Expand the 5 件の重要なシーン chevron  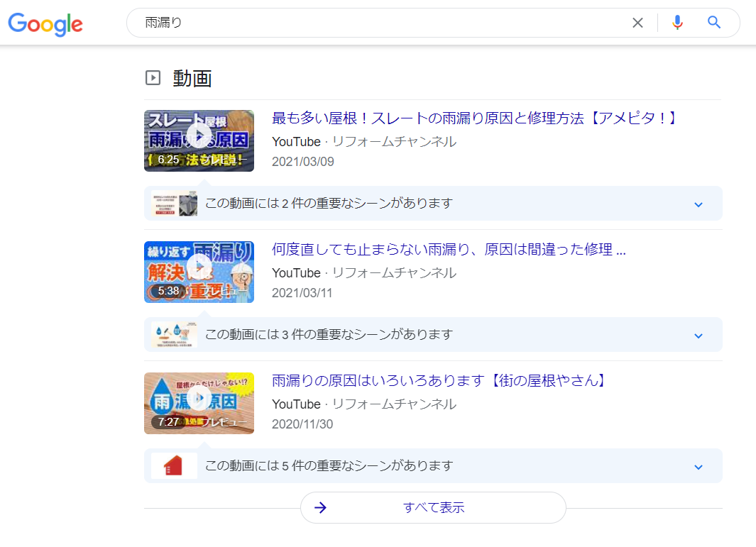(698, 467)
